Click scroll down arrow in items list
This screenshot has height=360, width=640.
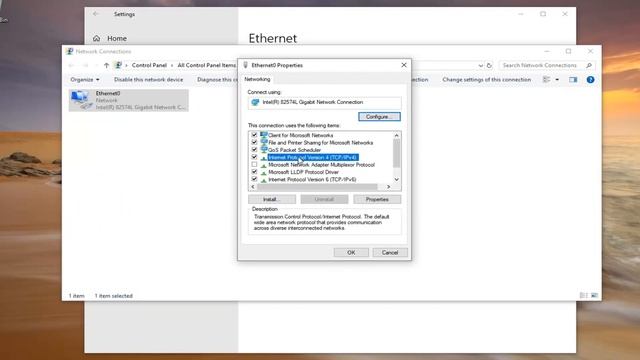[396, 180]
